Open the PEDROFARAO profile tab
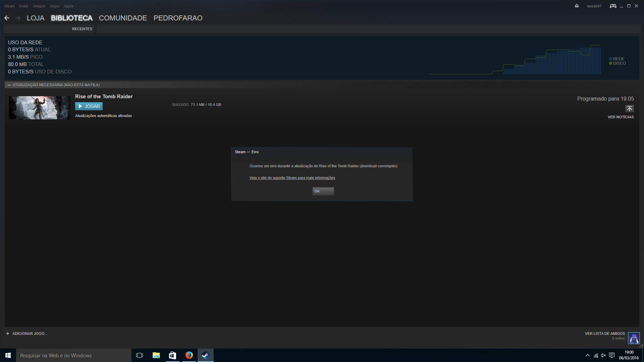Viewport: 644px width, 362px height. point(178,18)
